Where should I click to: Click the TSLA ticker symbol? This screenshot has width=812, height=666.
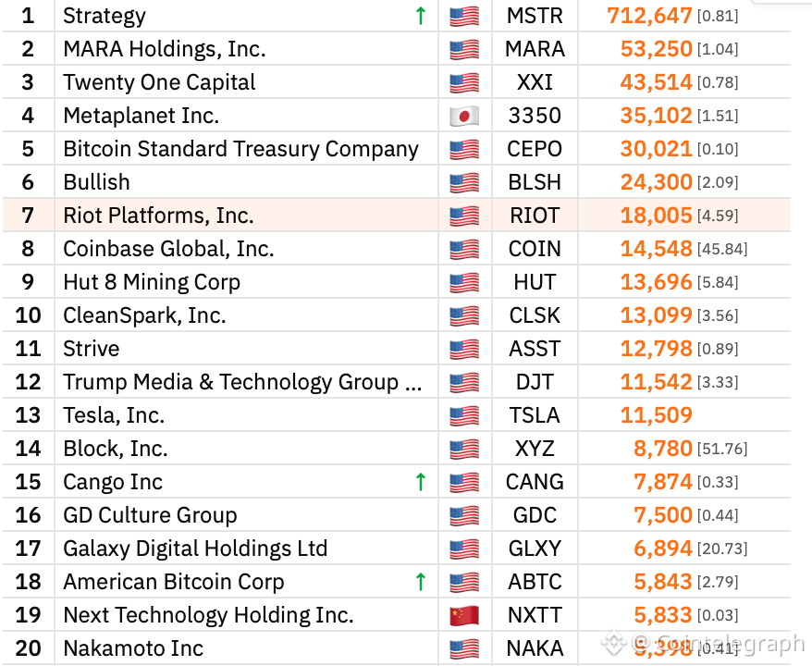535,415
